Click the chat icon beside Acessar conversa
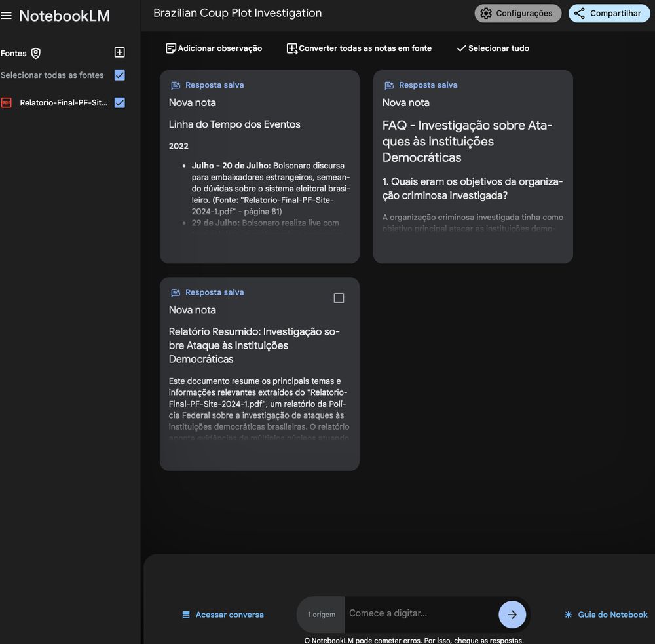Screen dimensions: 655x644 186,615
